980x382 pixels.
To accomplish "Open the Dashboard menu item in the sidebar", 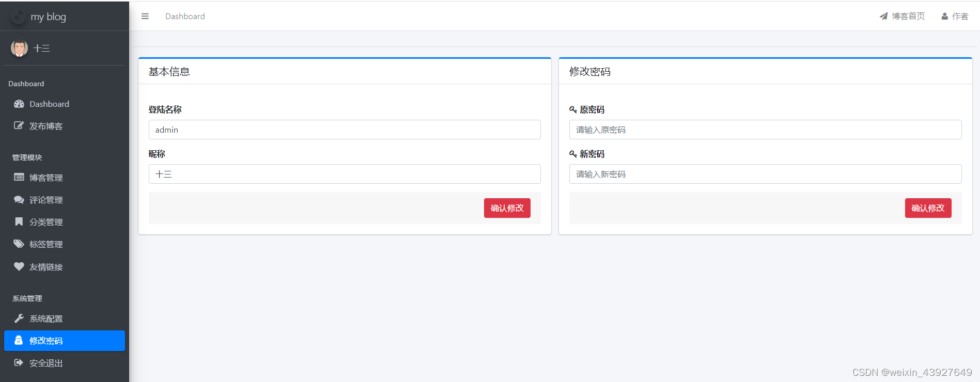I will [x=65, y=104].
